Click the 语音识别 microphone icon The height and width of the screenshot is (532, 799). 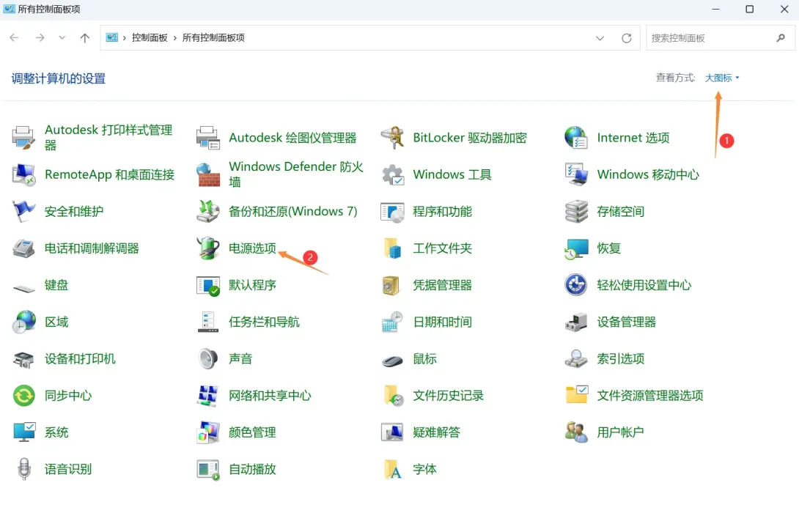pos(23,469)
